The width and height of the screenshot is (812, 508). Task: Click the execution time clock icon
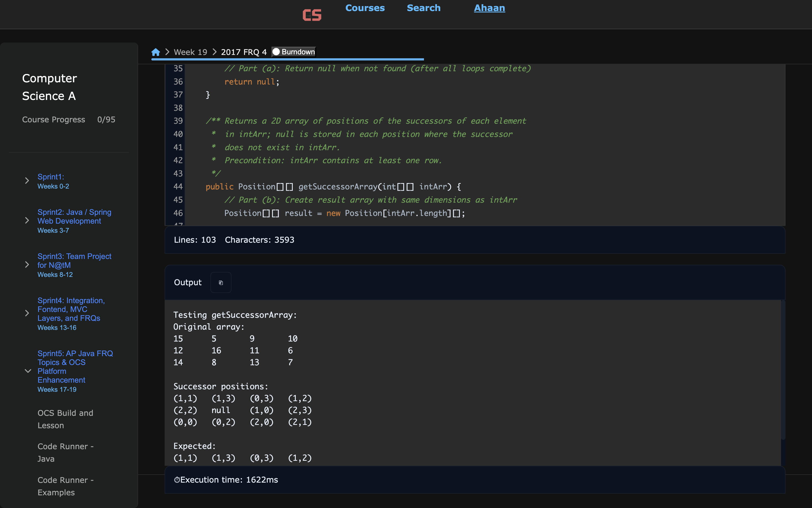click(x=177, y=480)
